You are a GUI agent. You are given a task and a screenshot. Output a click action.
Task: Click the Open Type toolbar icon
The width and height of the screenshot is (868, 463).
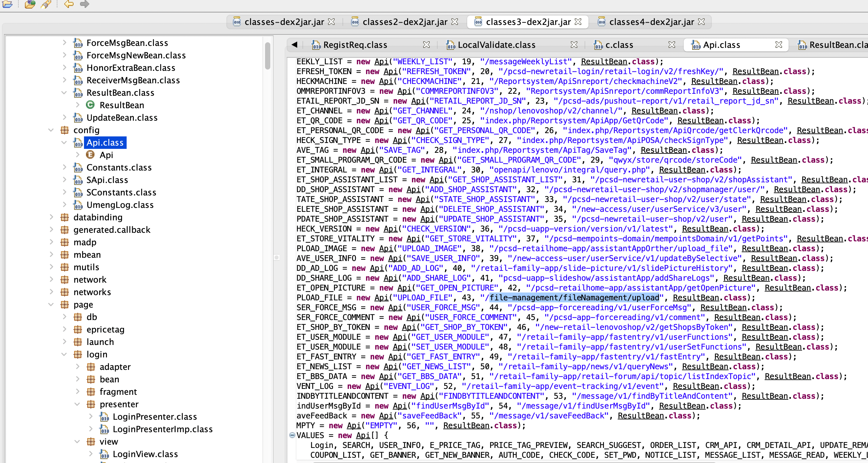30,4
